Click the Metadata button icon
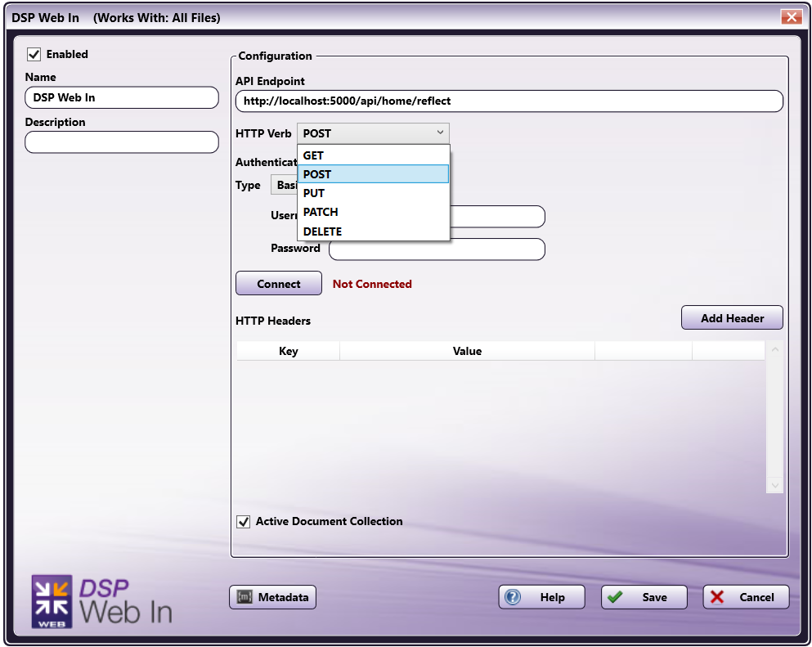Viewport: 812px width, 647px height. pos(244,597)
